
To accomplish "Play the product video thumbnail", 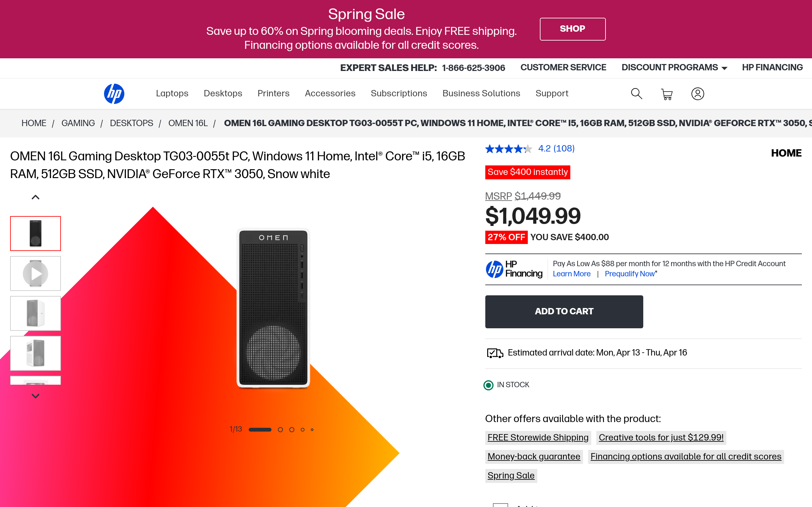I will (x=35, y=273).
